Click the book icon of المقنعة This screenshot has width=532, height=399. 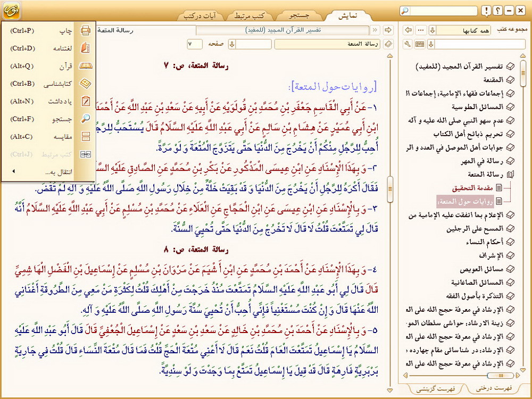[510, 80]
